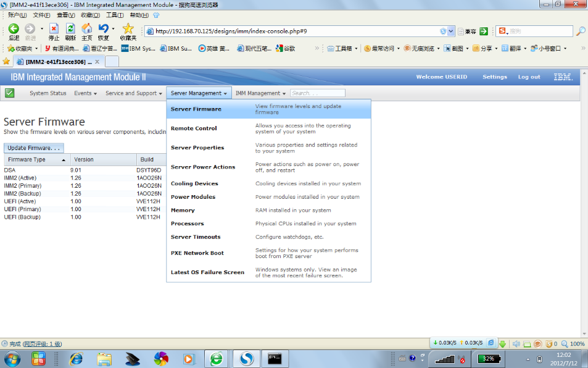Click the Restore undo icon
588x368 pixels.
(103, 29)
